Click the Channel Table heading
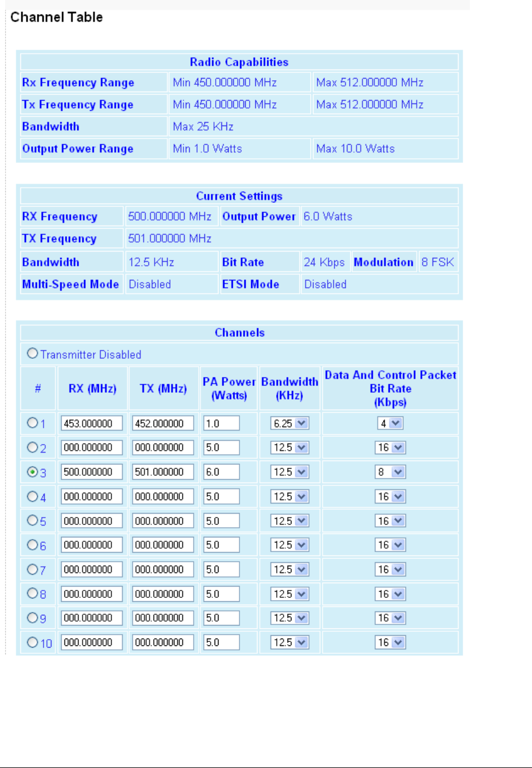The width and height of the screenshot is (532, 768). pyautogui.click(x=56, y=18)
